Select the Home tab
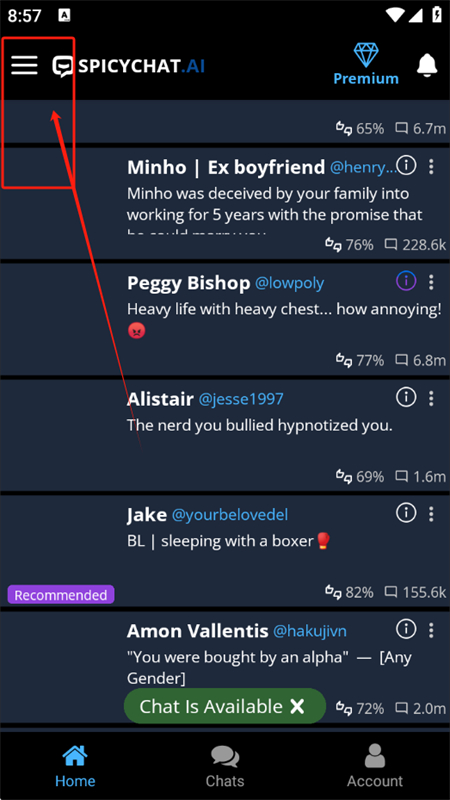This screenshot has height=800, width=450. [75, 766]
